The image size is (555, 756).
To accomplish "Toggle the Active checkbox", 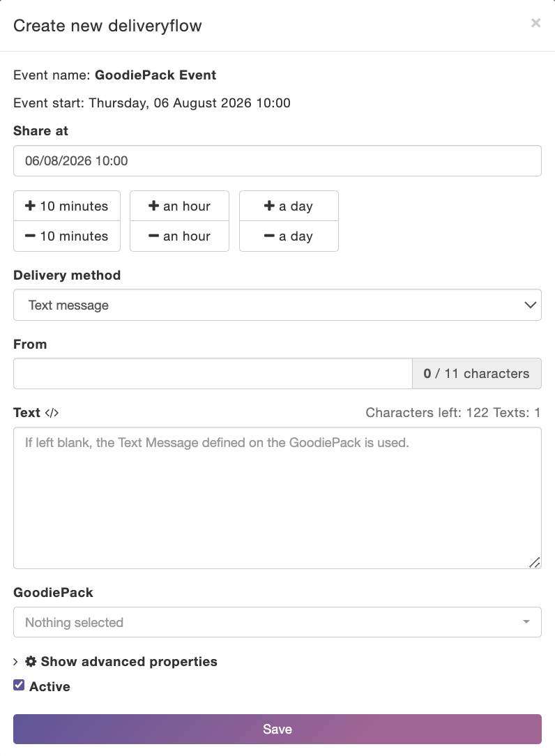I will pyautogui.click(x=19, y=685).
